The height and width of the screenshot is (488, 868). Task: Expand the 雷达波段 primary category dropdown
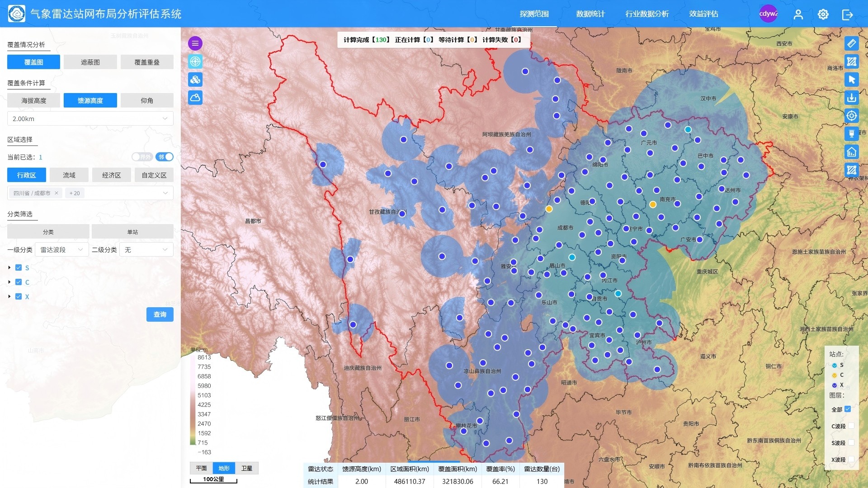pyautogui.click(x=61, y=249)
